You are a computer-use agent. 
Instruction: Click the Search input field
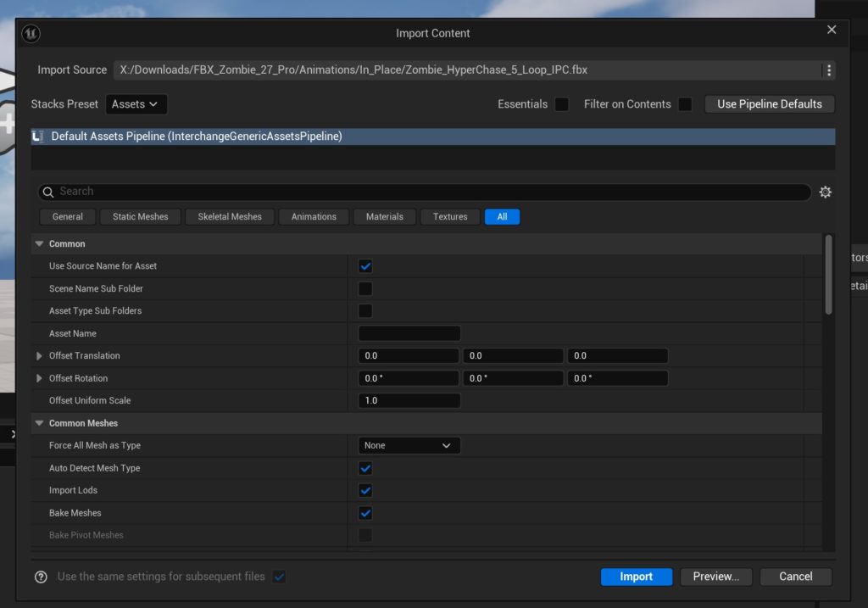(x=425, y=192)
